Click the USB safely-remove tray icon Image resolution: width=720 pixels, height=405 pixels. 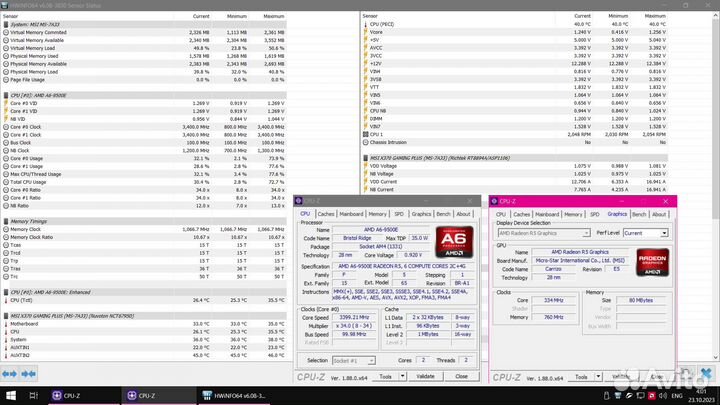[607, 395]
